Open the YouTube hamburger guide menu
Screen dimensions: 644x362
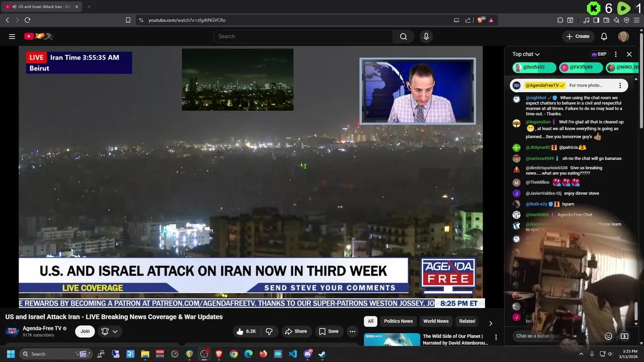pyautogui.click(x=12, y=36)
